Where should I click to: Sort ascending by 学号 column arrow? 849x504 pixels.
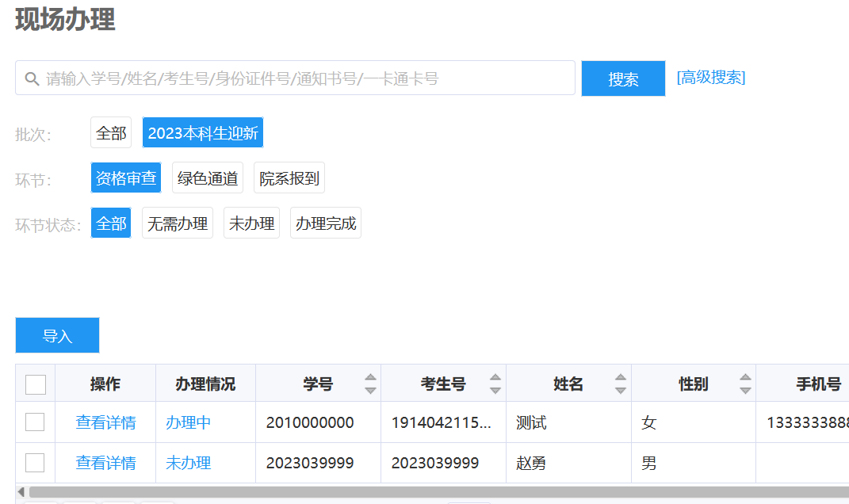click(370, 378)
